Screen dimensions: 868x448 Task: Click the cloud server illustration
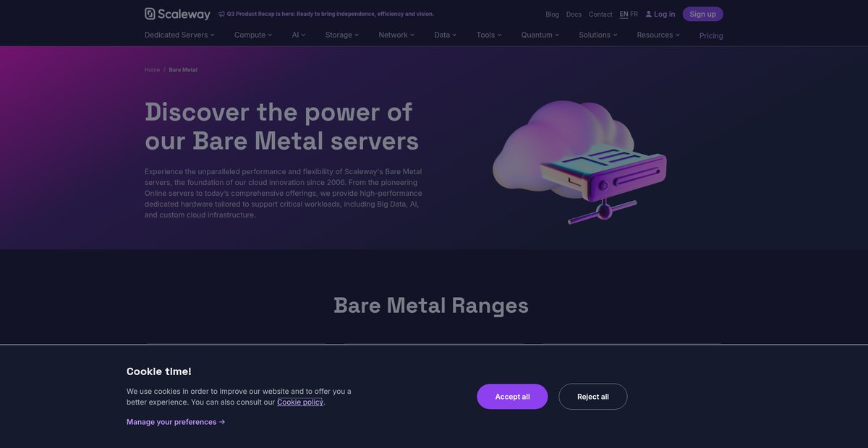pyautogui.click(x=579, y=162)
